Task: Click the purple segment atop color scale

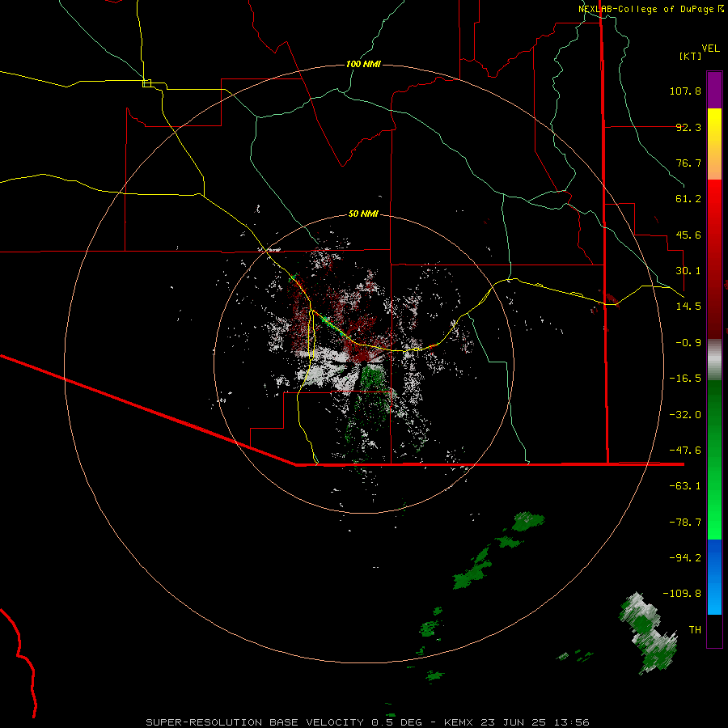Action: click(x=714, y=90)
